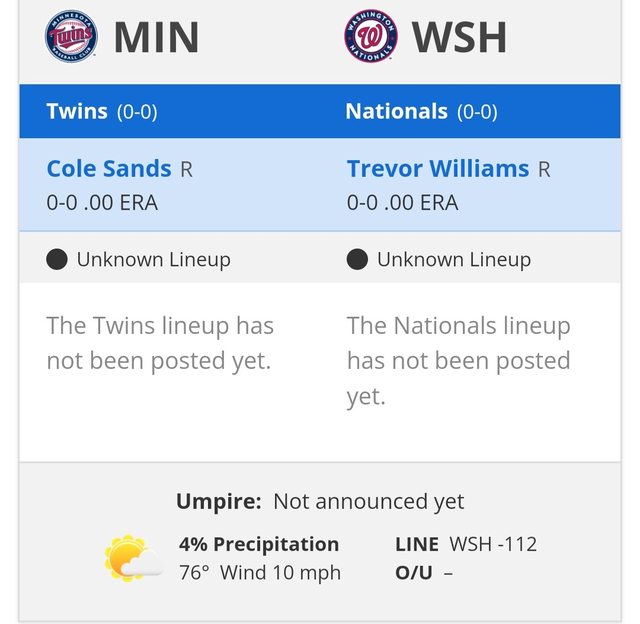Click the Nationals lineup not posted message
The width and height of the screenshot is (640, 624).
pos(458,360)
